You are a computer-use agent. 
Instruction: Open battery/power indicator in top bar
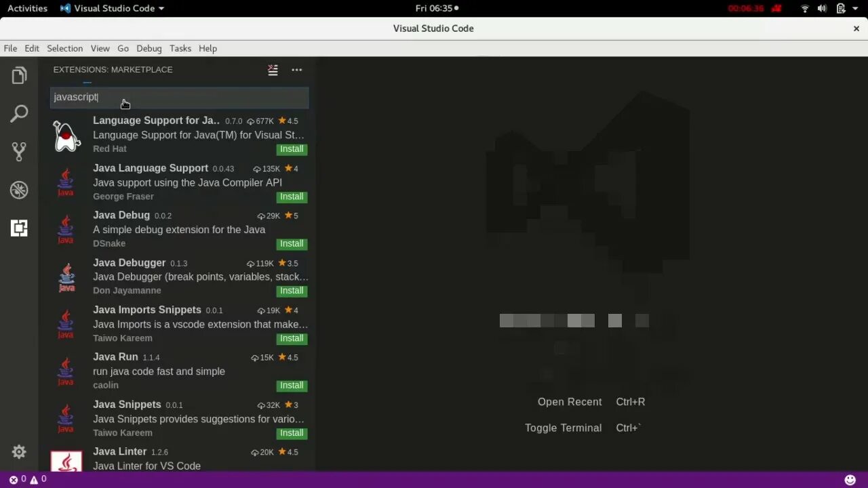(x=841, y=9)
